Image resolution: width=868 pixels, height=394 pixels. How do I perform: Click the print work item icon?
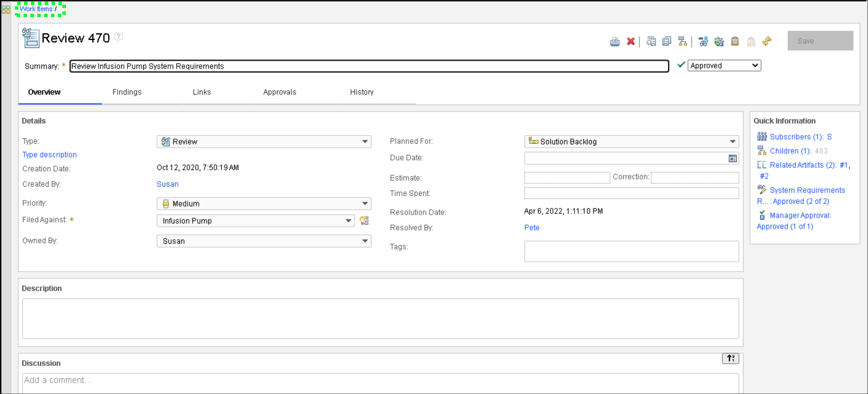[615, 41]
